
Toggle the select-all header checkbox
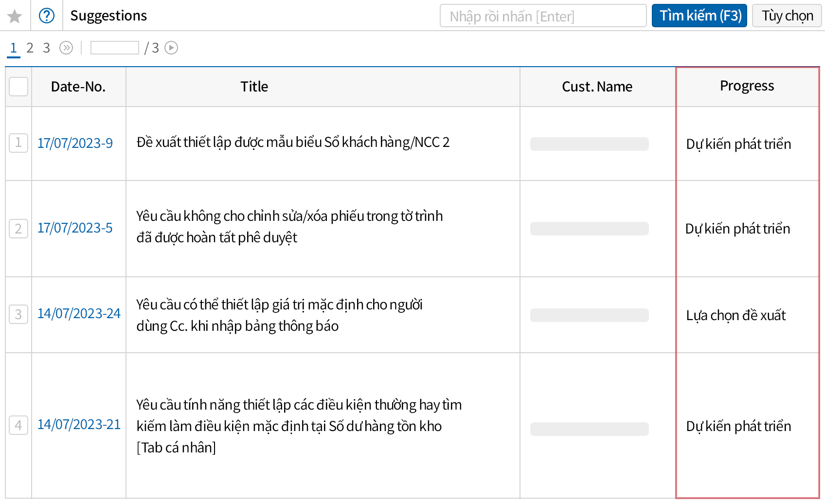coord(18,87)
